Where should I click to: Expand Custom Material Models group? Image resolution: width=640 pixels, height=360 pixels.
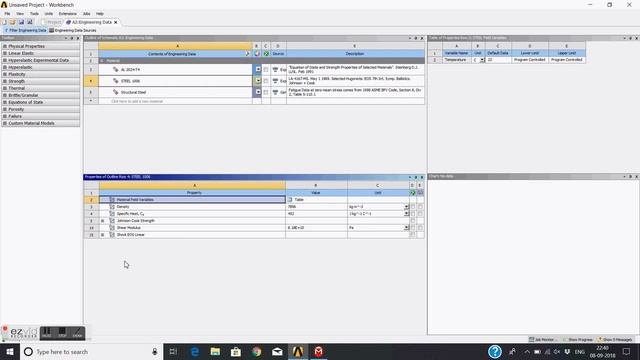5,123
